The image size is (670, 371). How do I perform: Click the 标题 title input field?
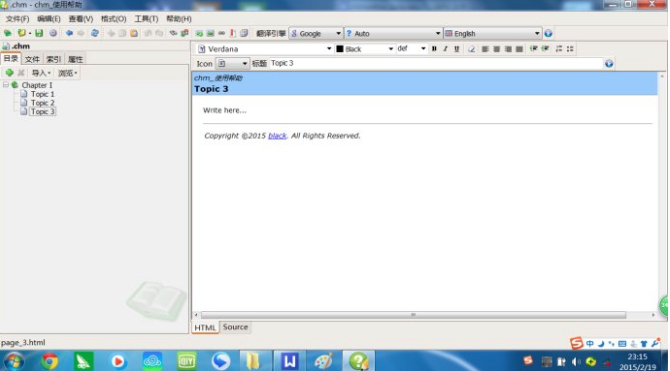(436, 63)
